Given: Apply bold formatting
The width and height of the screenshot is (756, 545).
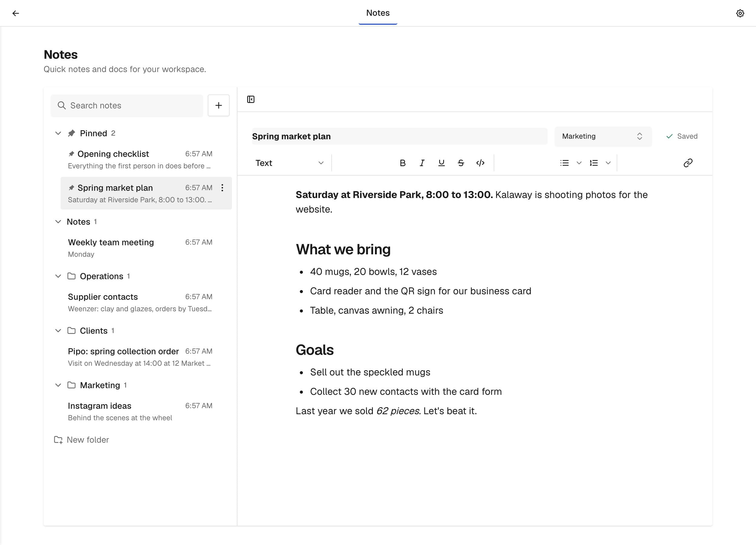Looking at the screenshot, I should tap(402, 163).
